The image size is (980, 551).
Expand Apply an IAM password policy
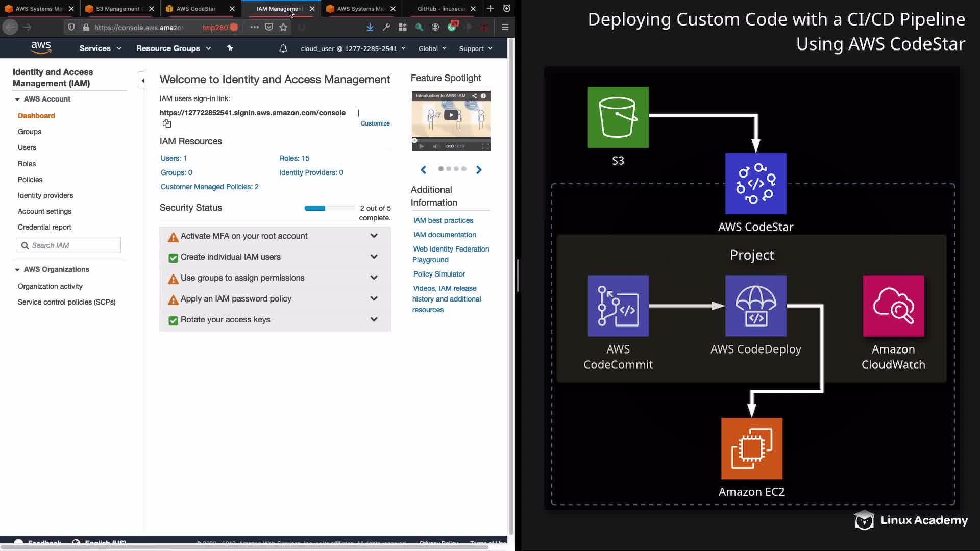tap(374, 298)
